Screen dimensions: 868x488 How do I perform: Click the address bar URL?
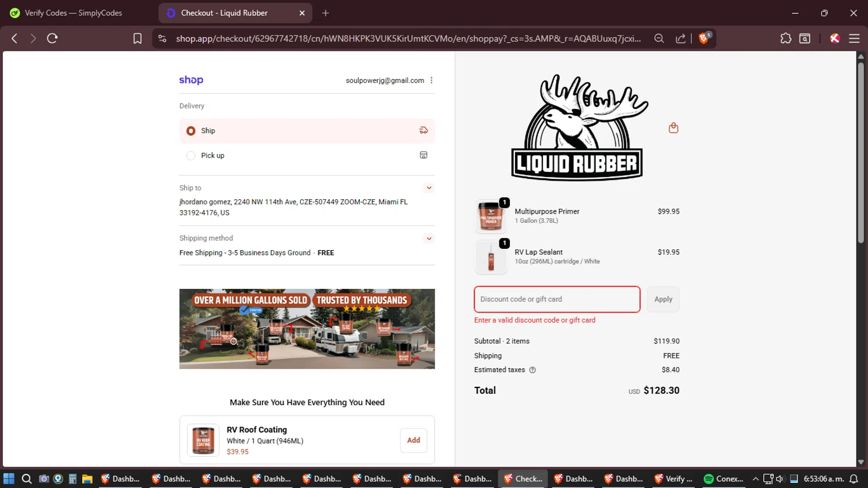point(408,38)
